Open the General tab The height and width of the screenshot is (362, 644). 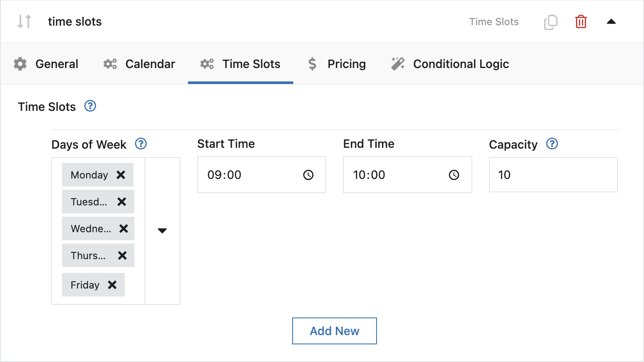(46, 64)
